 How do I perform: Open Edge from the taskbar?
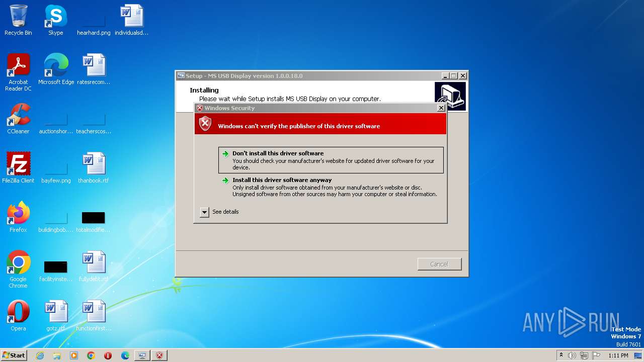point(125,355)
